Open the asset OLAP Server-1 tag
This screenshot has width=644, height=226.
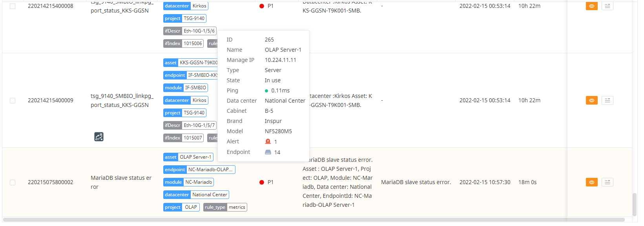188,157
